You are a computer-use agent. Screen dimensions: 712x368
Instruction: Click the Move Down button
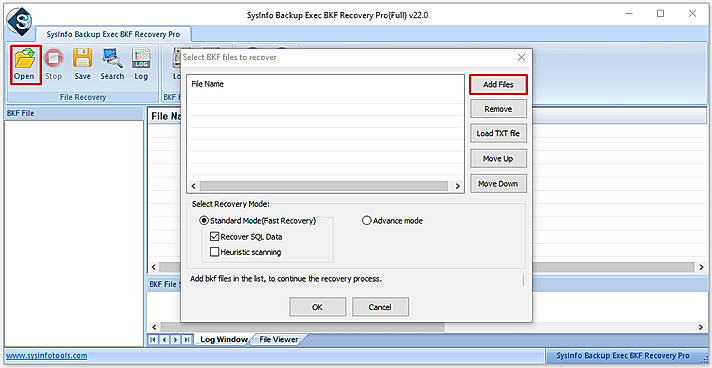pos(498,184)
